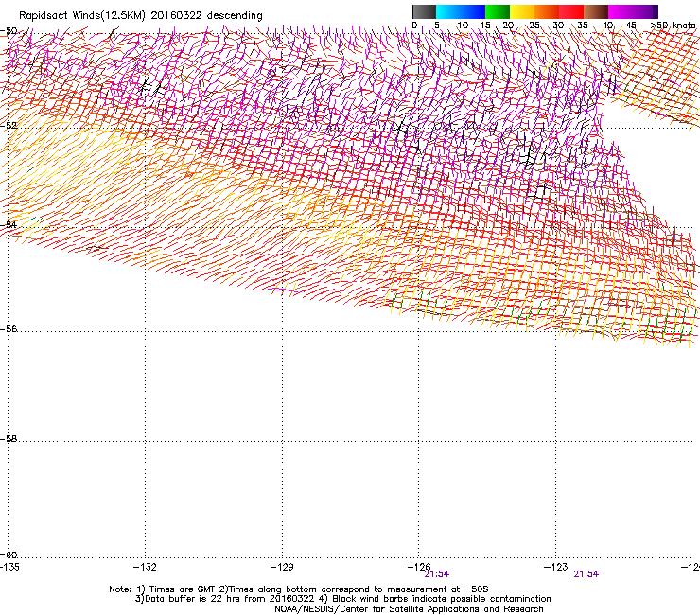This screenshot has width=700, height=615.
Task: Click the '>50 knots' legend label
Action: tap(673, 26)
